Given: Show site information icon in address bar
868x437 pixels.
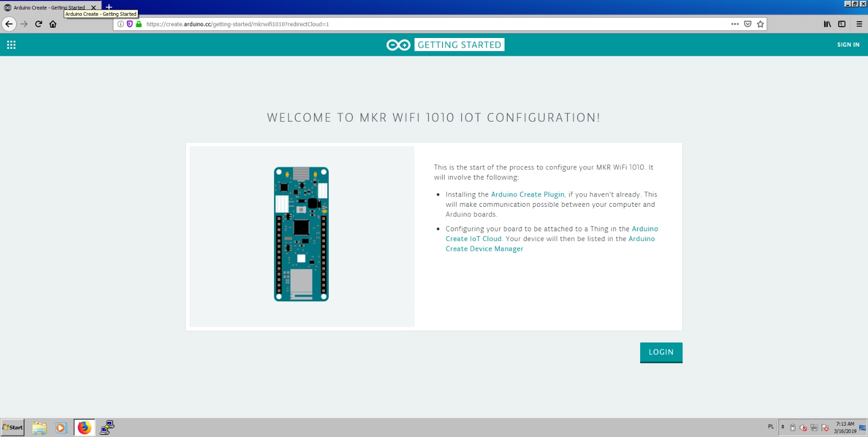Looking at the screenshot, I should pos(121,24).
